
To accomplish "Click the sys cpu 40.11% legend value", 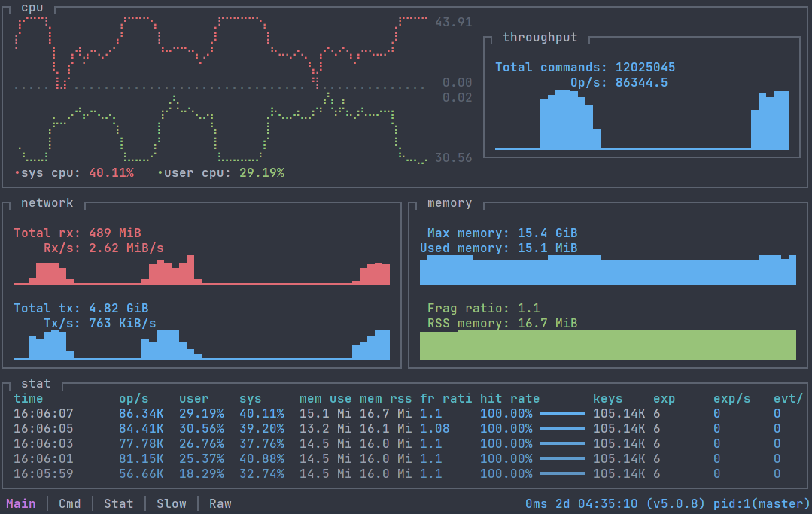I will coord(111,173).
